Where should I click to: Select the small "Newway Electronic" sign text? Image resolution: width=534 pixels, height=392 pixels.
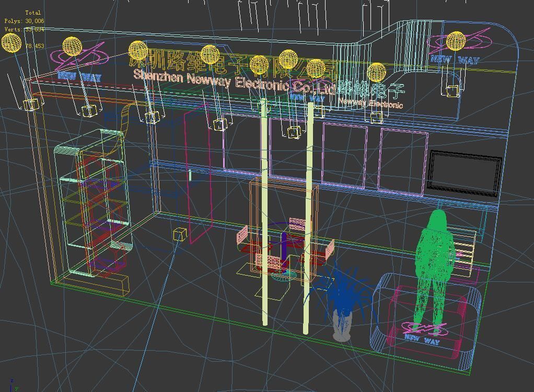tap(370, 103)
